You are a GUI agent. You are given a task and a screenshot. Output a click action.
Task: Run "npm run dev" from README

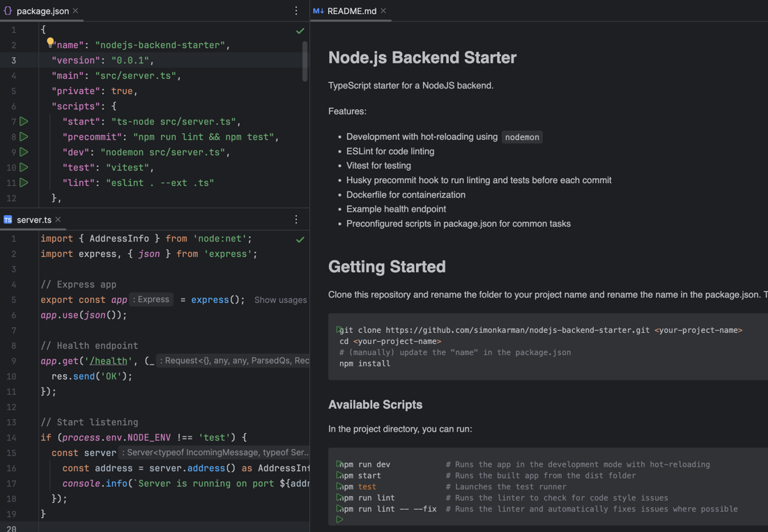point(339,464)
